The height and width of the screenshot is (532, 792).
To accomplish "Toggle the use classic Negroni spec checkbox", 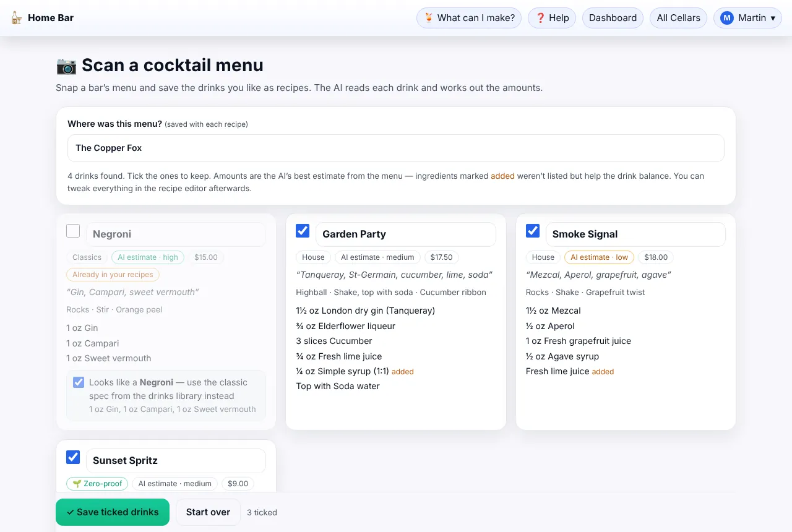I will (x=79, y=382).
